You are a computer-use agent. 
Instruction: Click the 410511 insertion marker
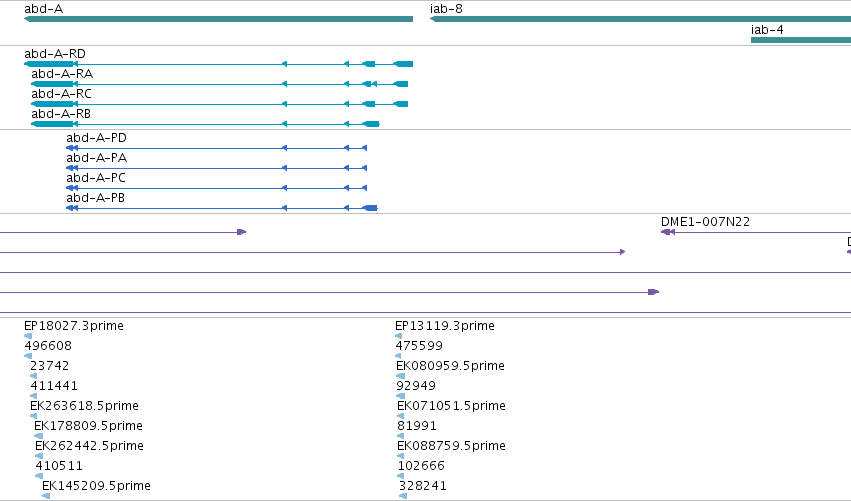point(39,477)
